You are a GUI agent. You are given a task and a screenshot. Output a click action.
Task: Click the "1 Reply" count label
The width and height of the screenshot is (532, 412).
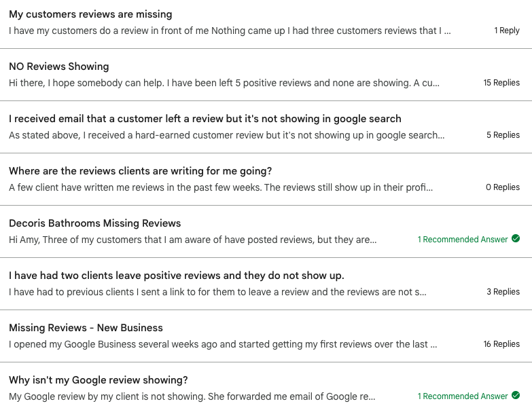coord(507,31)
